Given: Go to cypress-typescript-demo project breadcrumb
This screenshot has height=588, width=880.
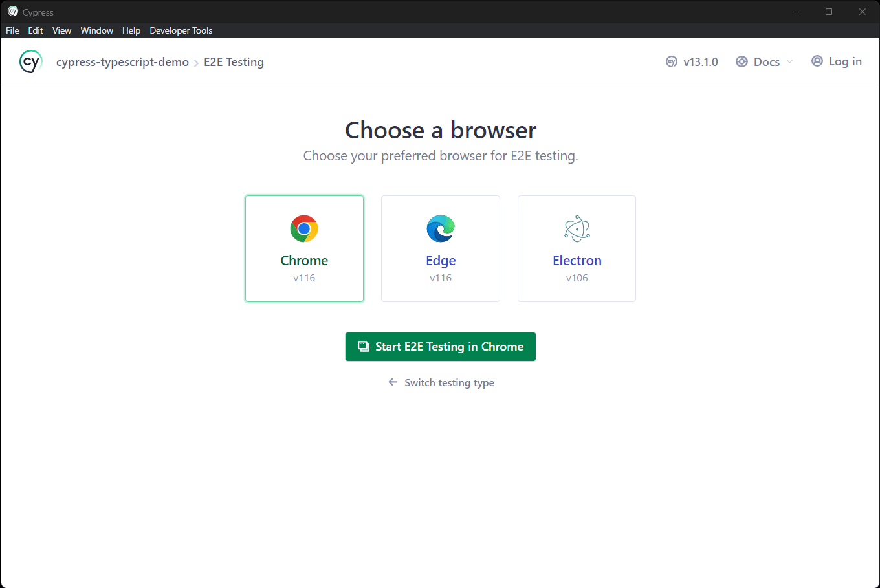Looking at the screenshot, I should (x=122, y=62).
